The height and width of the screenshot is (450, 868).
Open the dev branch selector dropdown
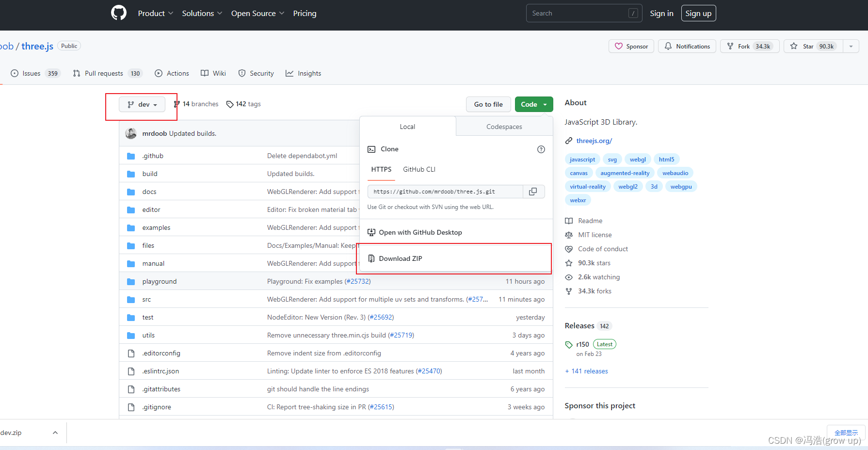(x=142, y=104)
